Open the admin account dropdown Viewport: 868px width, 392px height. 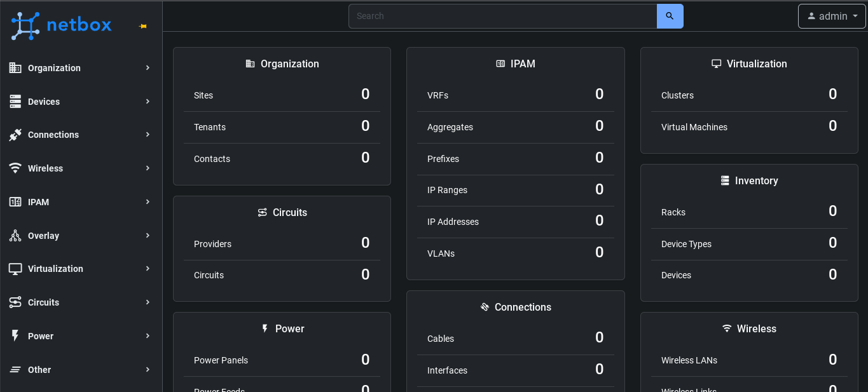832,16
